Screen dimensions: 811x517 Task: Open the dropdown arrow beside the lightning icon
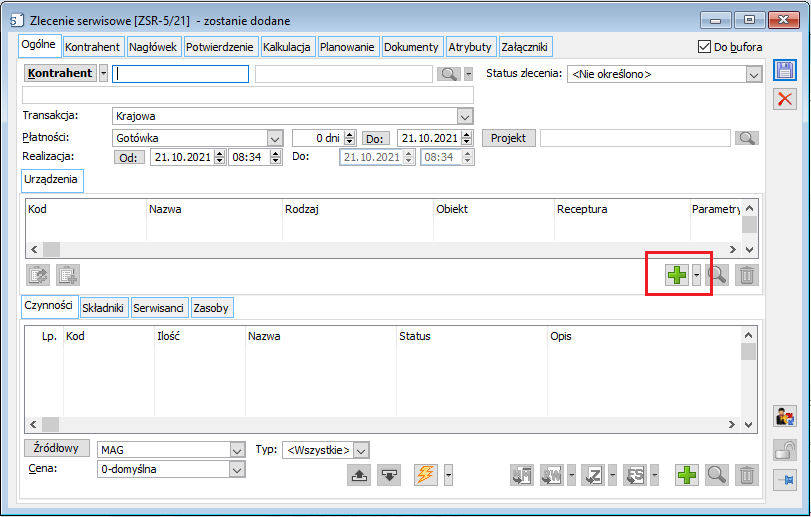[x=448, y=475]
